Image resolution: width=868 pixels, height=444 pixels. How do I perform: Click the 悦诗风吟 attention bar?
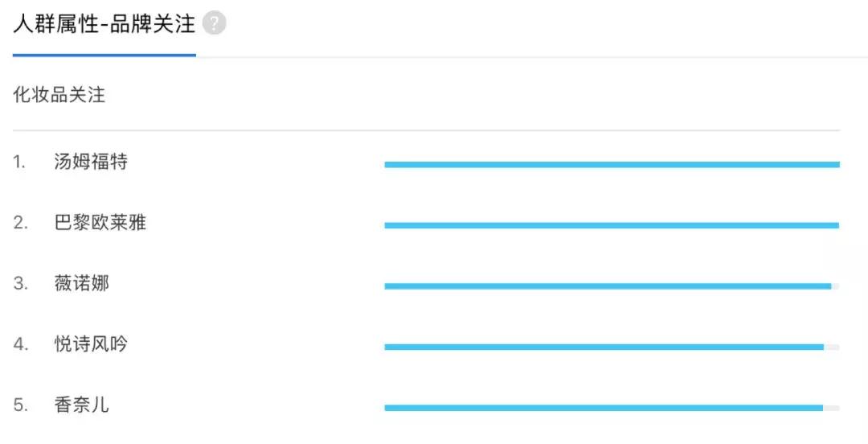tap(604, 347)
